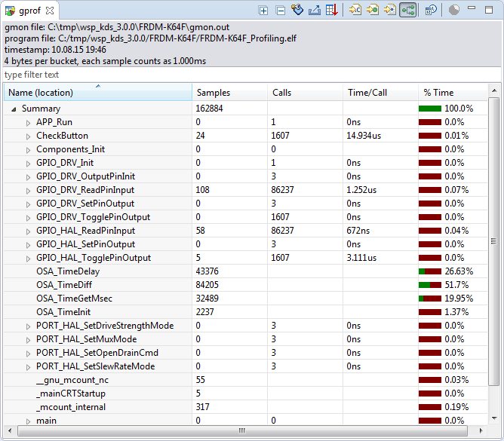Expand the GPIO_DRV_Init node

[28, 164]
